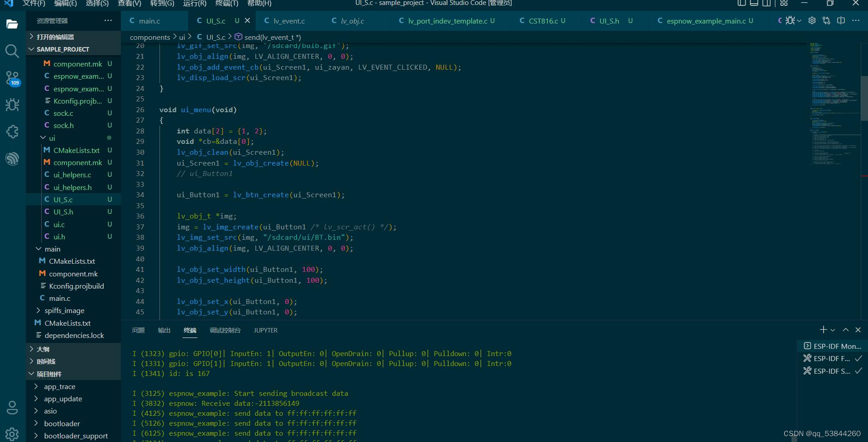Open the Explorer view in the activity bar

coord(12,24)
